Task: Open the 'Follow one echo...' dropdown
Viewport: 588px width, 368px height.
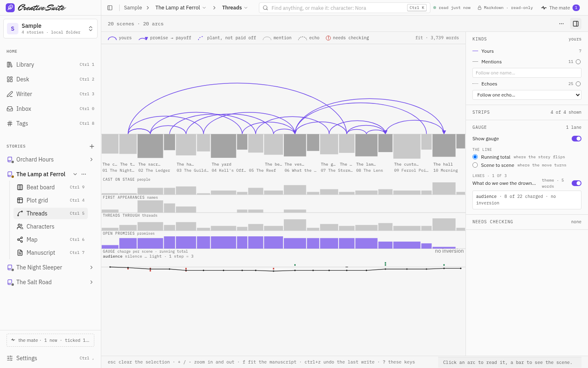Action: coord(527,95)
